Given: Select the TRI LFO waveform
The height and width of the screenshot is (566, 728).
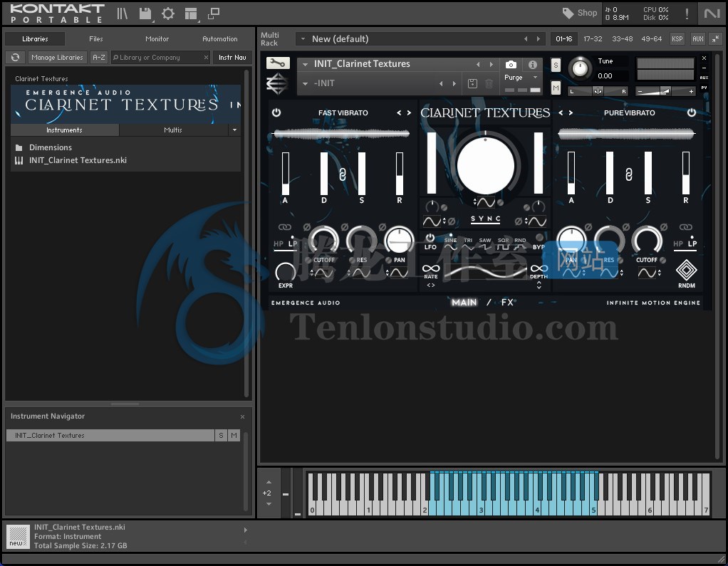Looking at the screenshot, I should 468,244.
